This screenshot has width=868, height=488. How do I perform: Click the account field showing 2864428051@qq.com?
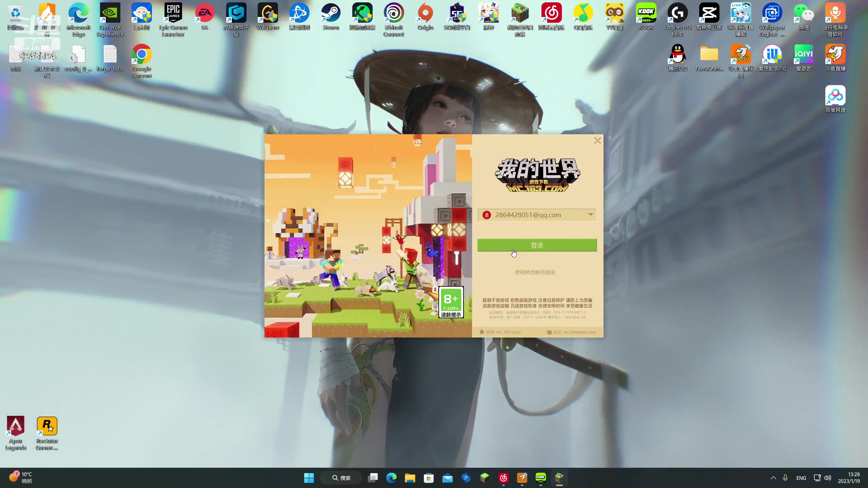[537, 215]
